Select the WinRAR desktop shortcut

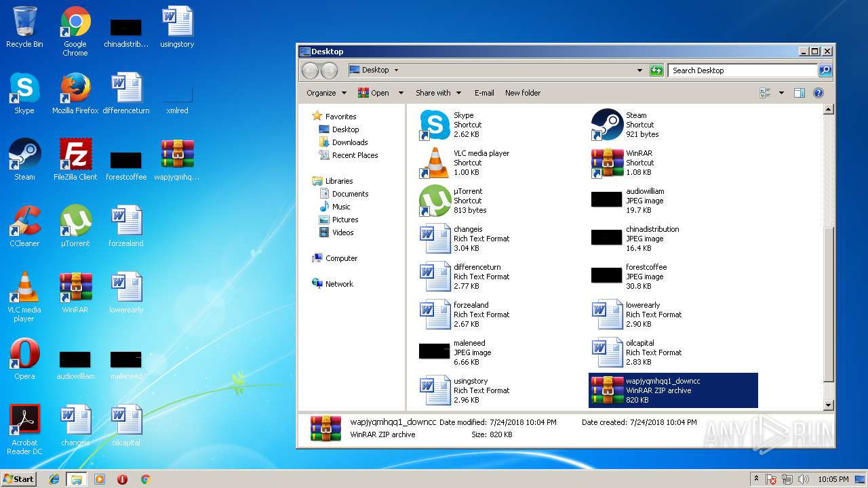[75, 293]
